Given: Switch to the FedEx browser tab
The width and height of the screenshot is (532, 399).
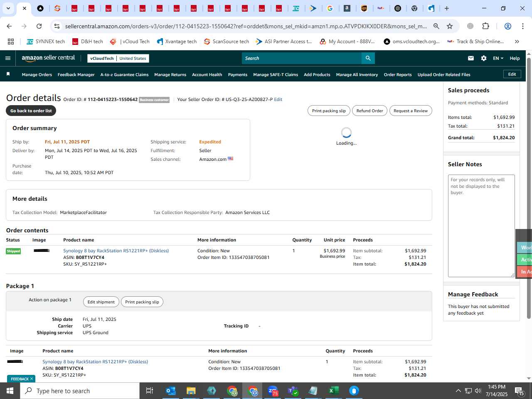Looking at the screenshot, I should [381, 8].
